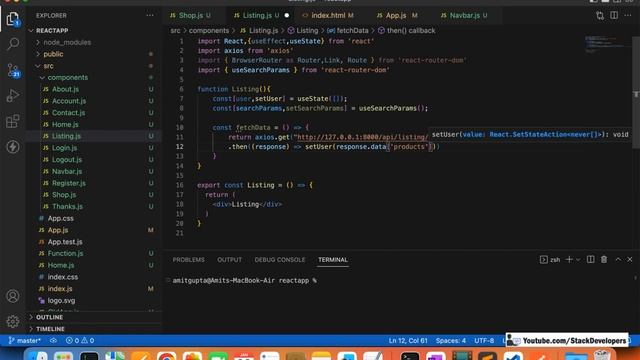This screenshot has width=640, height=360.
Task: Close the terminal panel
Action: [630, 260]
